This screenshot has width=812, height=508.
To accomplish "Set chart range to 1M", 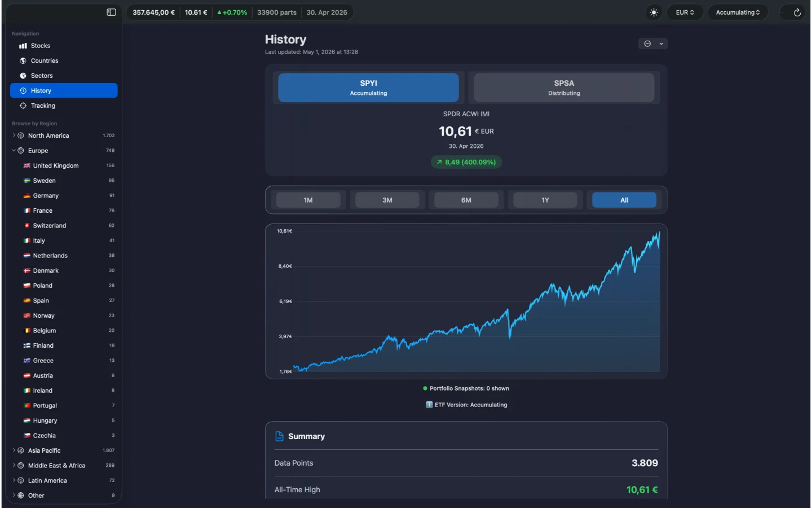I will 308,200.
